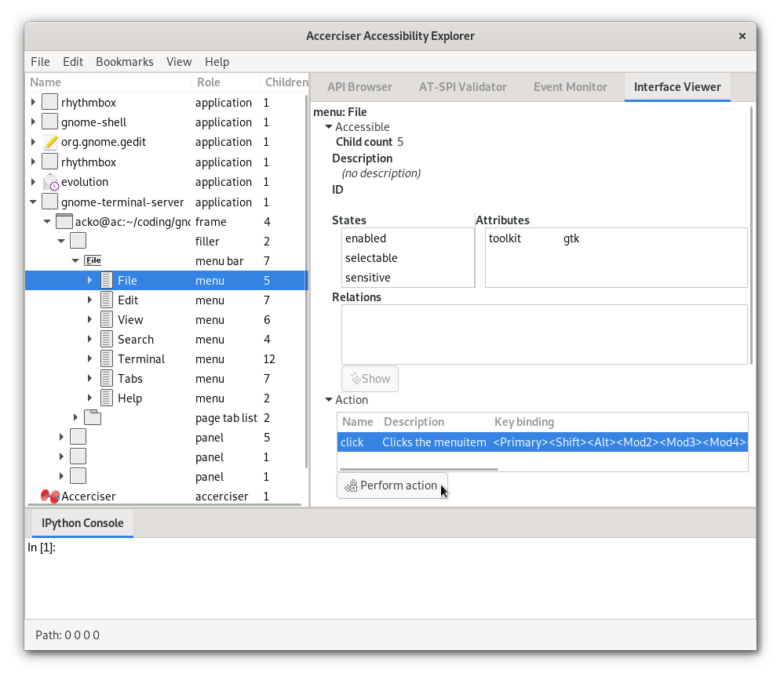This screenshot has width=784, height=680.
Task: Open the Bookmarks menu
Action: [125, 62]
